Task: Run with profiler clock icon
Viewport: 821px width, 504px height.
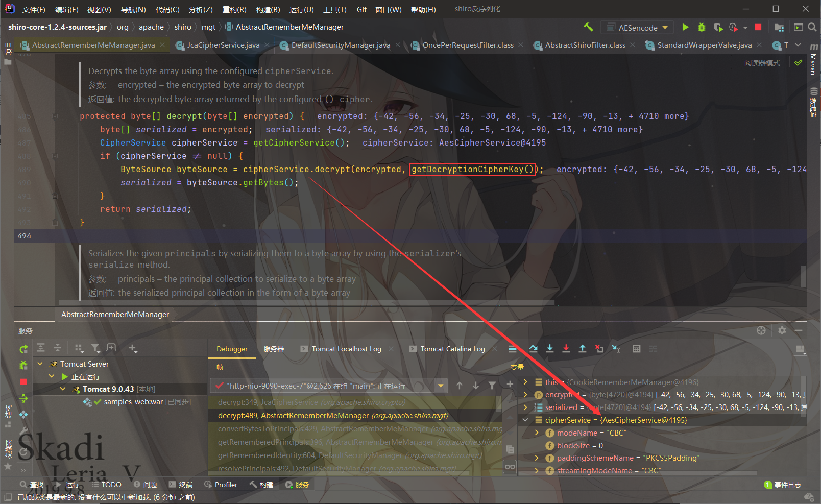Action: point(733,27)
